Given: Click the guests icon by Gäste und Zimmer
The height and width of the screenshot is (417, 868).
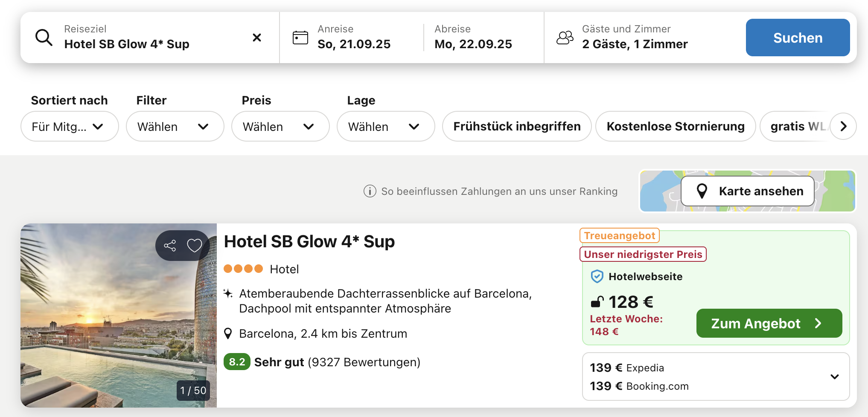Looking at the screenshot, I should (x=565, y=38).
